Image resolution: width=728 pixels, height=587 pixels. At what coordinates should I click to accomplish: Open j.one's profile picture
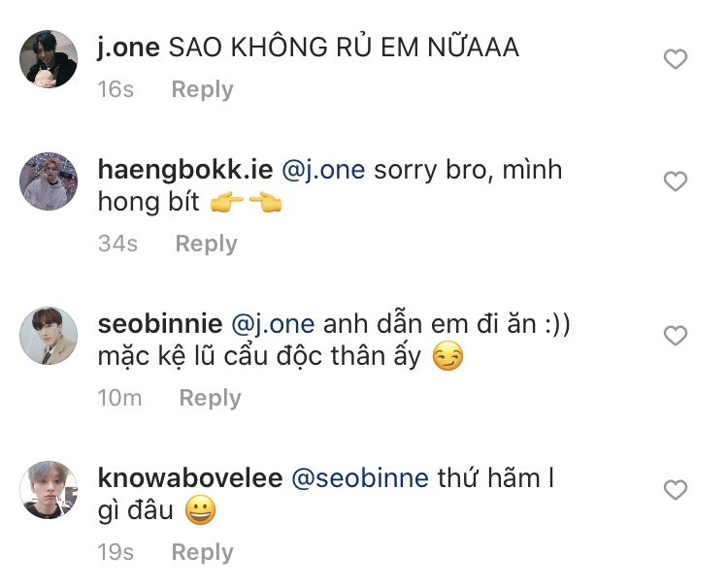pos(49,59)
